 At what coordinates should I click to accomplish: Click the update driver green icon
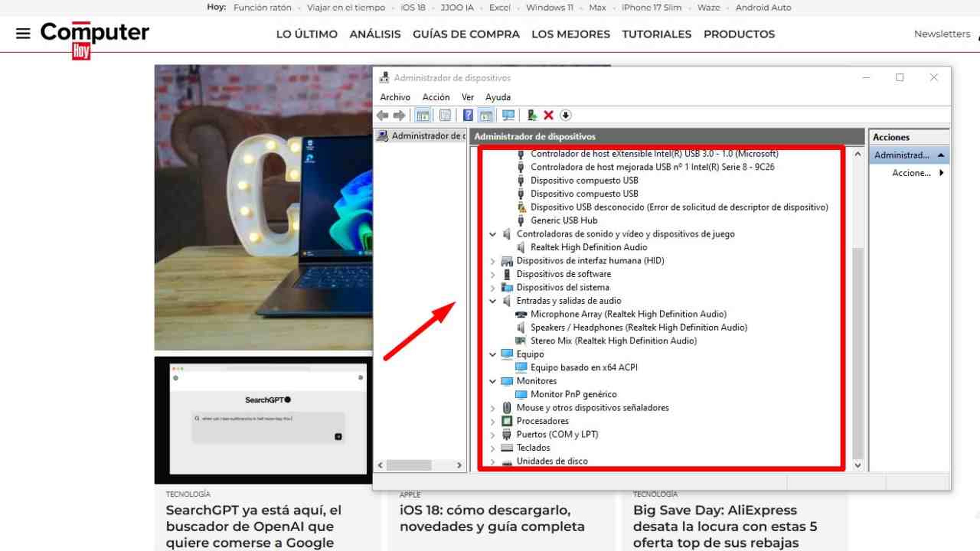(x=532, y=115)
